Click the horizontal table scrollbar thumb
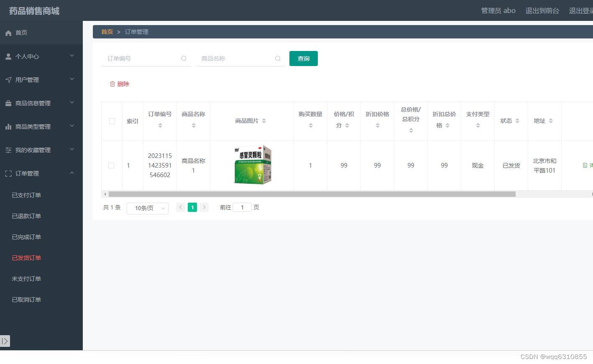Viewport: 593px width, 364px height. 312,194
